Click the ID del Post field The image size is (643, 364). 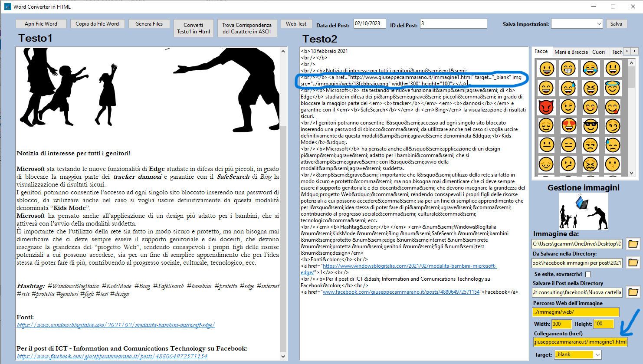point(453,23)
